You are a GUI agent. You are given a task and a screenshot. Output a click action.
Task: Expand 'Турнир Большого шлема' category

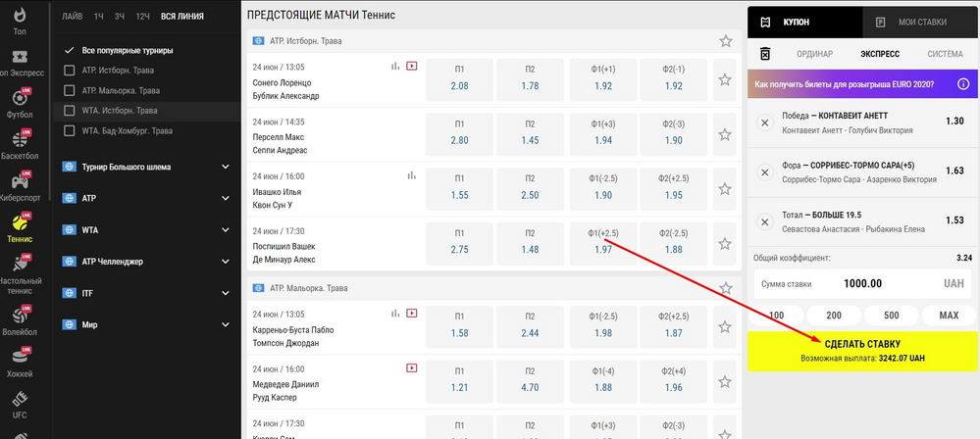point(225,167)
